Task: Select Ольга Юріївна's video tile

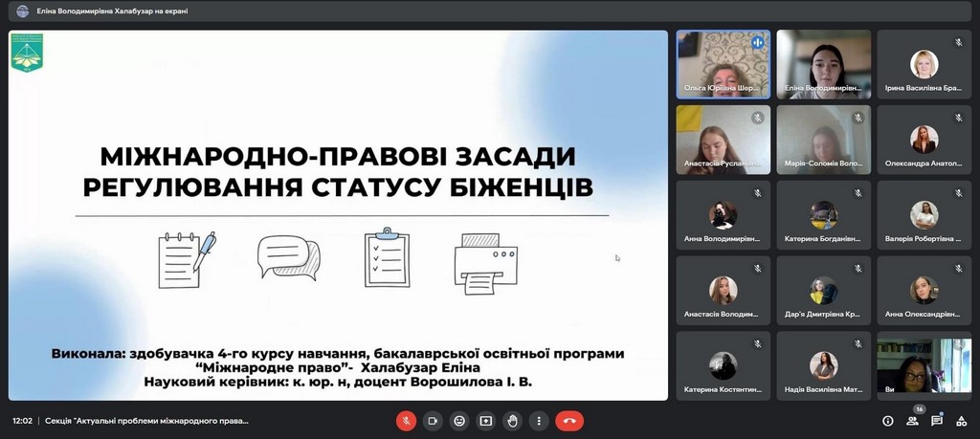Action: pos(723,64)
